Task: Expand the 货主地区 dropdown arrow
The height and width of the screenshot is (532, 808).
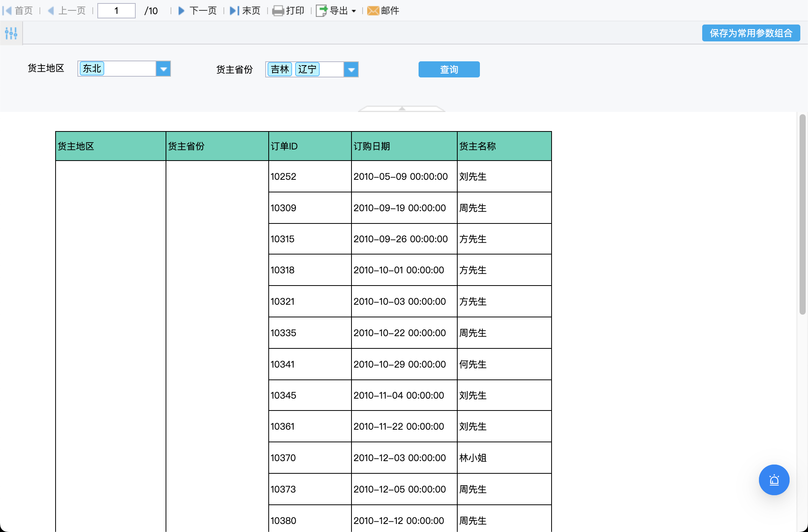Action: point(163,69)
